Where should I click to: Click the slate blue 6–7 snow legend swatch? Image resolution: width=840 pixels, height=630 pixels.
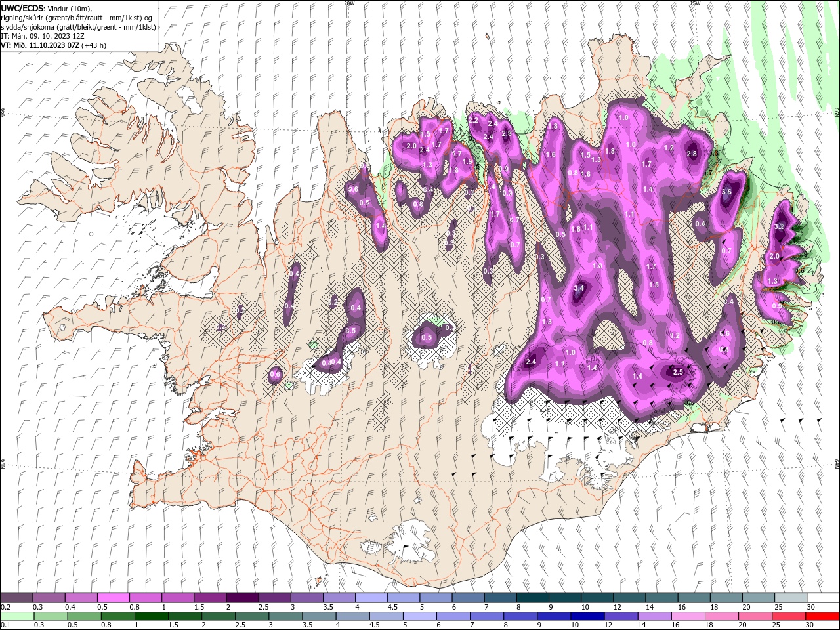point(469,598)
